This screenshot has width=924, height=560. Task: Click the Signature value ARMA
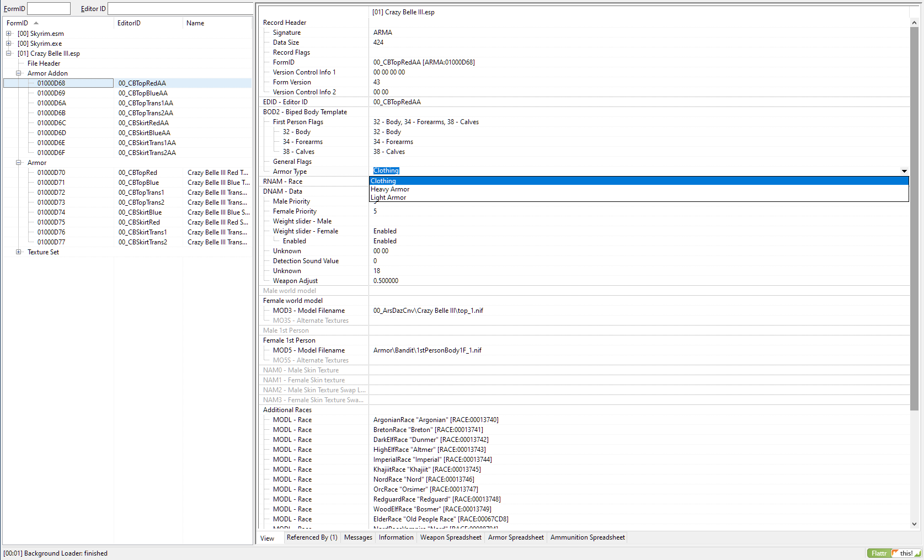383,33
